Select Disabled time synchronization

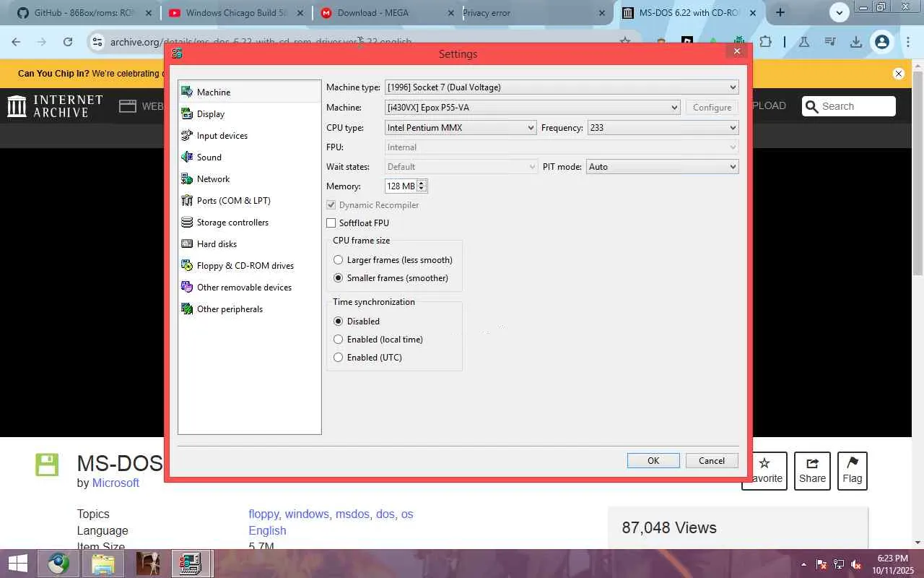338,322
